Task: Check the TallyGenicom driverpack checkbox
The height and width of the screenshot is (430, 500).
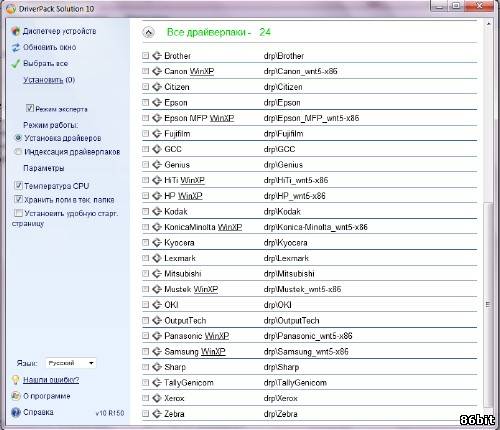Action: coord(145,383)
